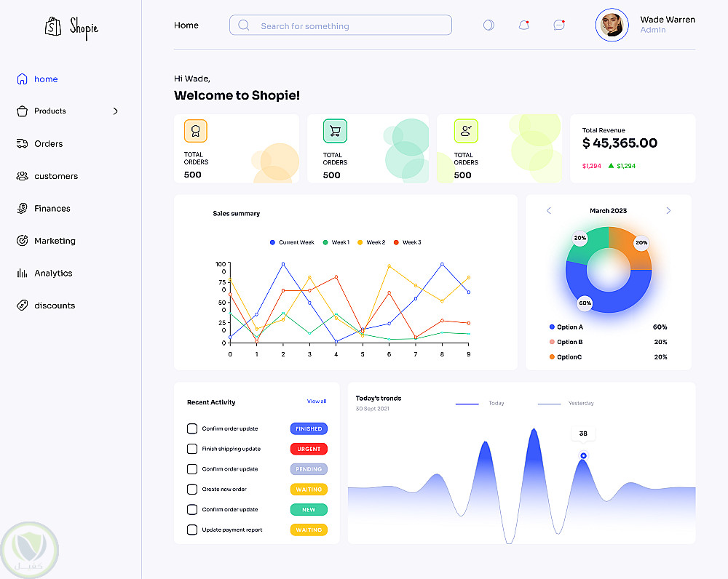728x579 pixels.
Task: Check the first Confirm order update checkbox
Action: [191, 428]
